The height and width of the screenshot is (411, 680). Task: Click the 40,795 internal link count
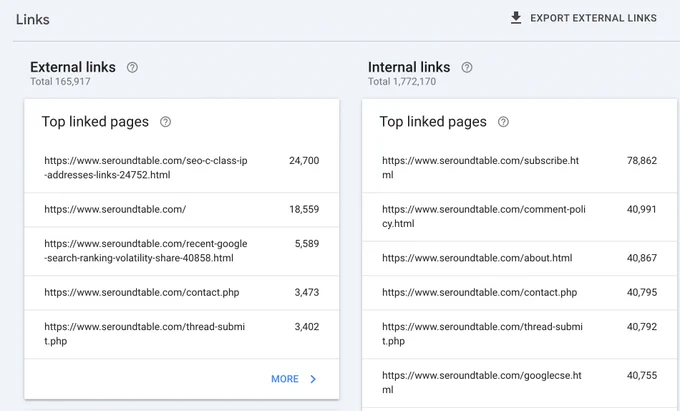pyautogui.click(x=642, y=292)
